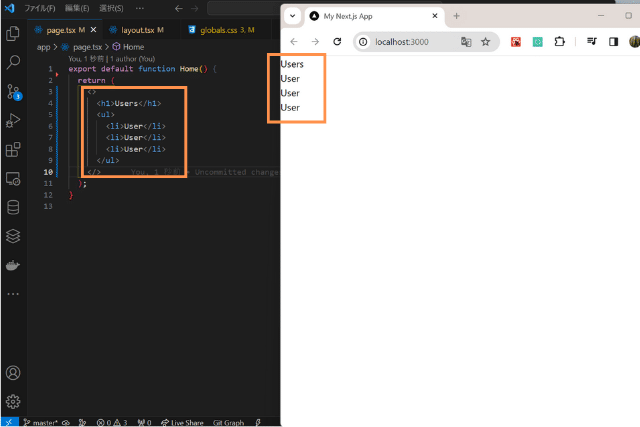This screenshot has width=640, height=427.
Task: Click line number 10 in the gutter
Action: pyautogui.click(x=48, y=172)
